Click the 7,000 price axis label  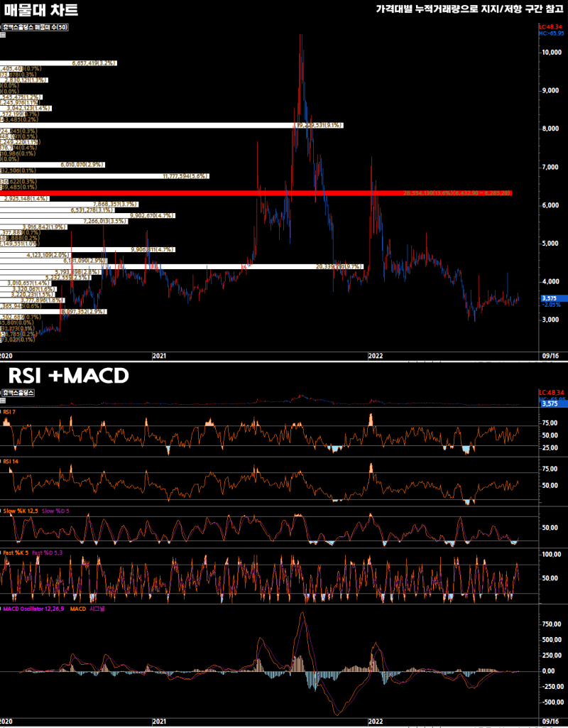[552, 167]
